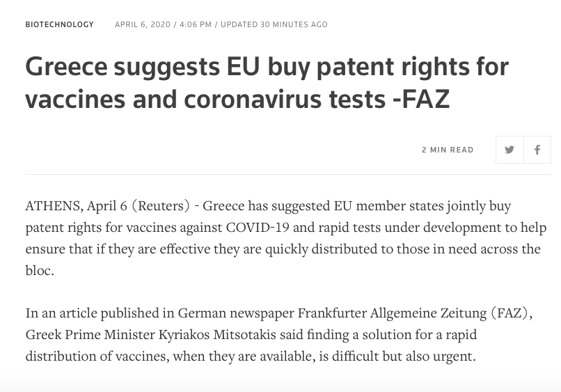This screenshot has height=392, width=561.
Task: Click '-FAZ' at the headline's end
Action: [x=420, y=100]
